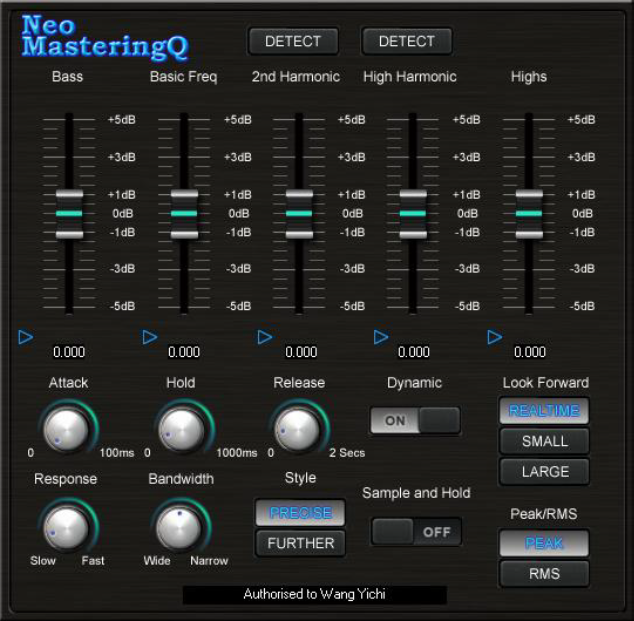
Task: Click the -3dB mark on 2nd Harmonic scale
Action: point(352,268)
